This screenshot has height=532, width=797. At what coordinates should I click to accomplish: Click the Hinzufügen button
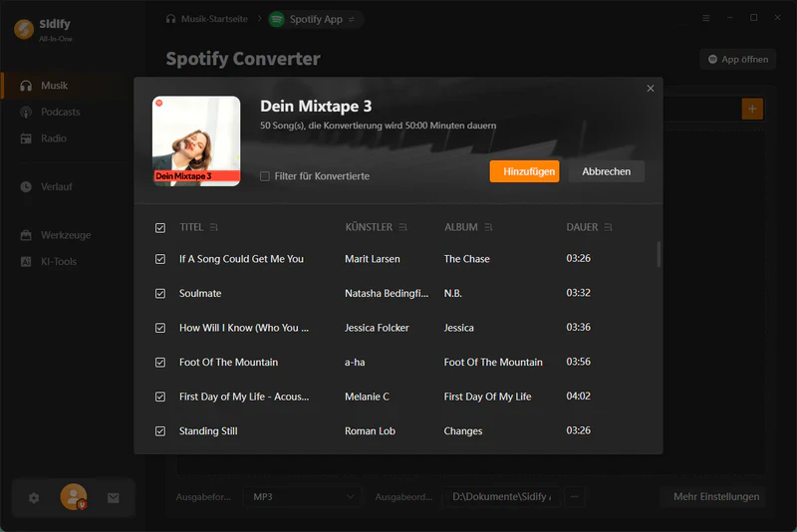point(525,171)
